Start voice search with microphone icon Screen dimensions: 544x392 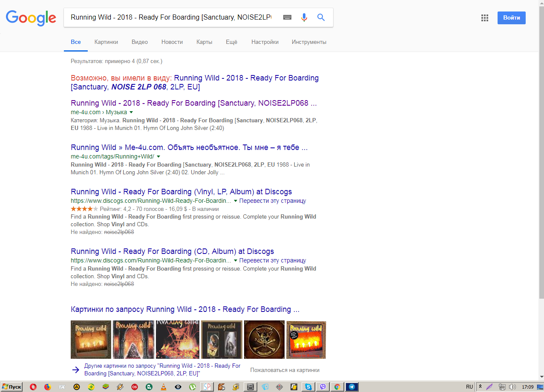(x=304, y=17)
